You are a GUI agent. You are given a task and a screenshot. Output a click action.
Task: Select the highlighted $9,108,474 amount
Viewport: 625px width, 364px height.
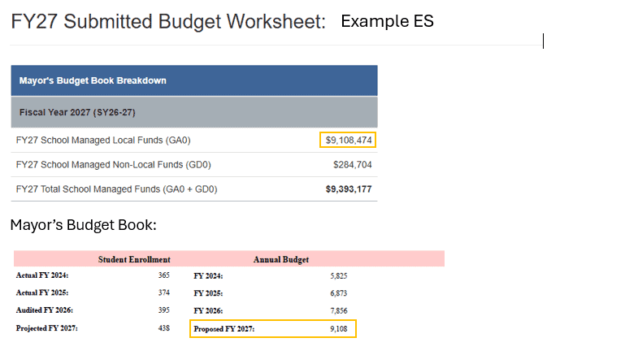click(348, 141)
